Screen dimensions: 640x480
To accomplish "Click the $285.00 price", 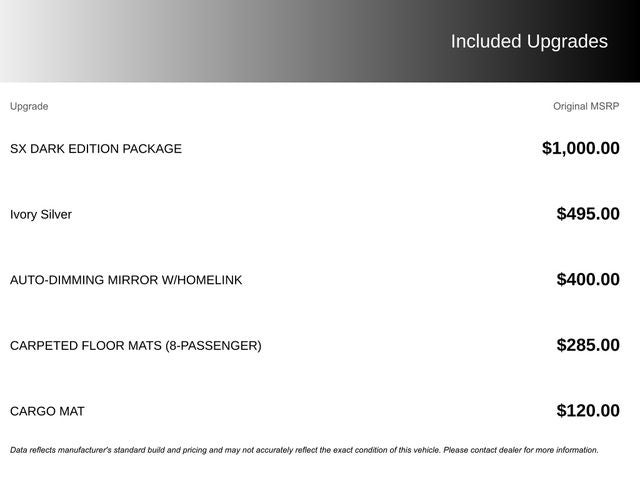I will pyautogui.click(x=588, y=346).
